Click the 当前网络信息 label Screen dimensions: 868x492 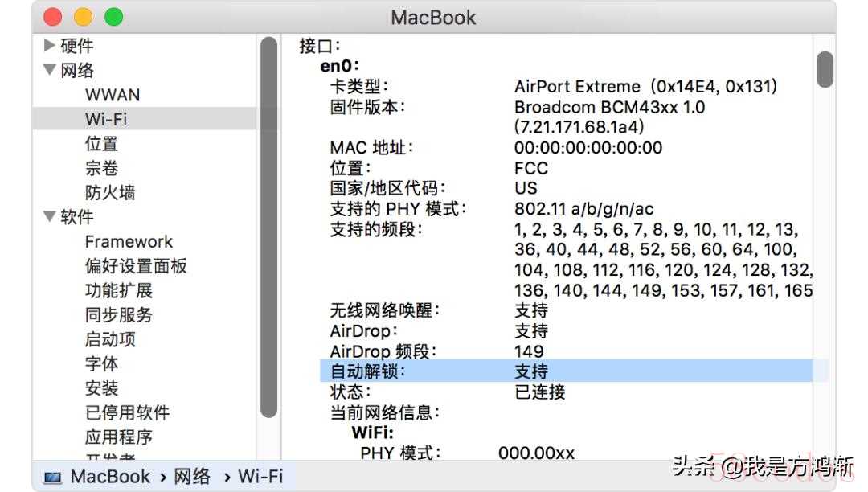(385, 412)
